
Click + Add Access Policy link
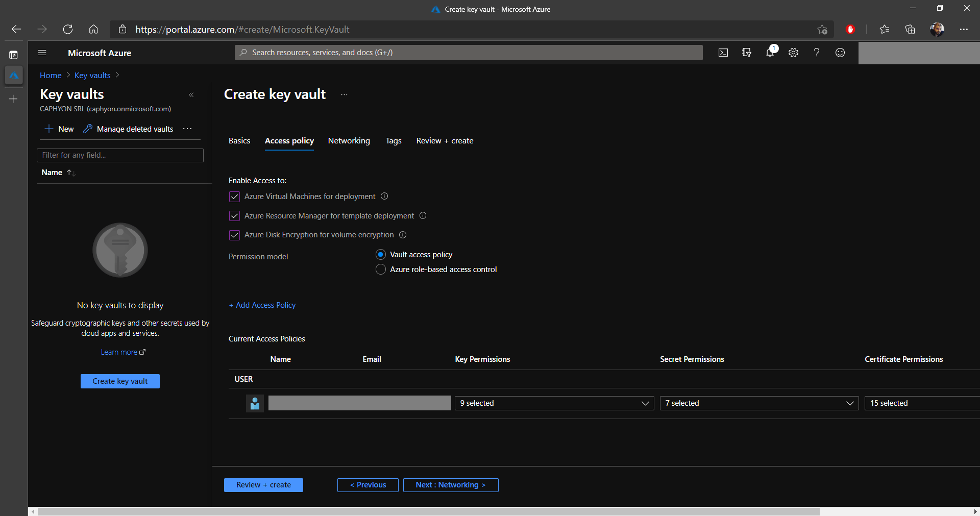[262, 305]
